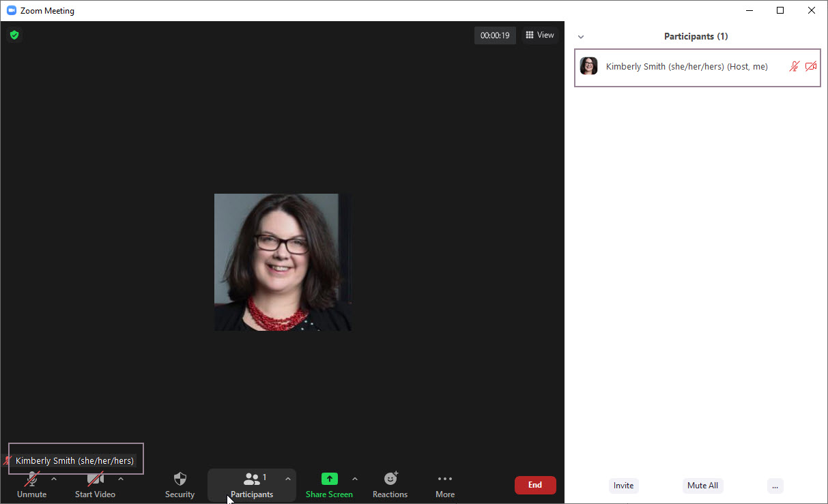The image size is (828, 504).
Task: Expand audio options beside Unmute
Action: coord(53,479)
